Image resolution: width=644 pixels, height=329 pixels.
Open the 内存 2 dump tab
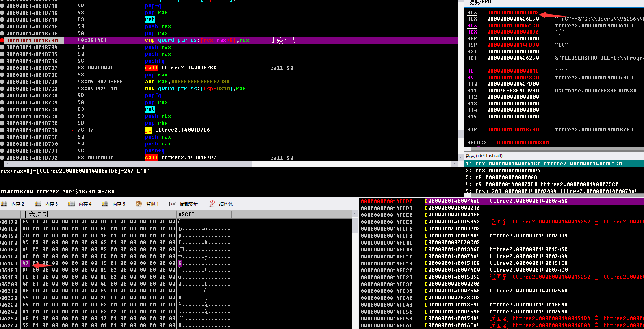coord(13,204)
